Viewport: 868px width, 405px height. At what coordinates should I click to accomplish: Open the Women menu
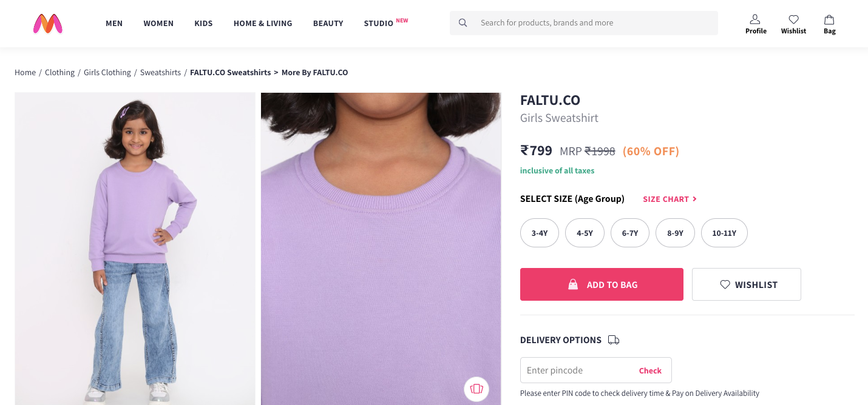tap(158, 23)
